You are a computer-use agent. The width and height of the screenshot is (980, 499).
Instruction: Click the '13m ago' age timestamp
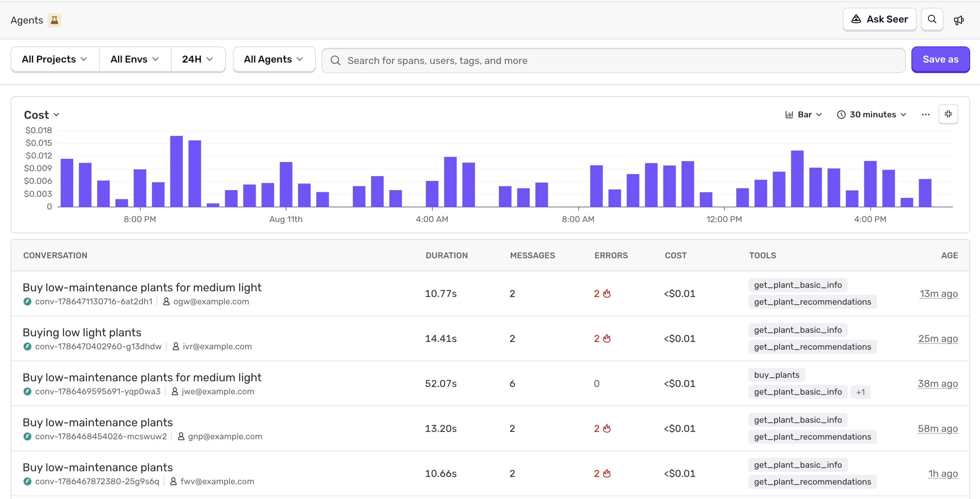pyautogui.click(x=938, y=294)
